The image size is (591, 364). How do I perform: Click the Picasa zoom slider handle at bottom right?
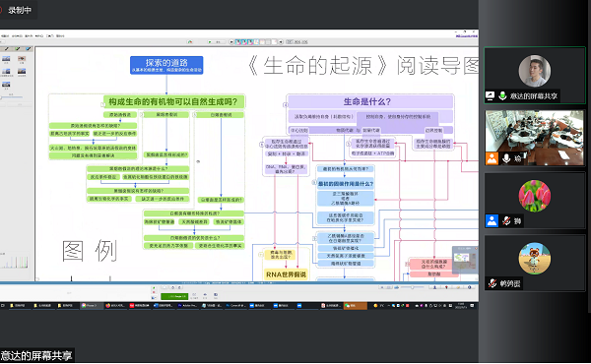tap(413, 287)
